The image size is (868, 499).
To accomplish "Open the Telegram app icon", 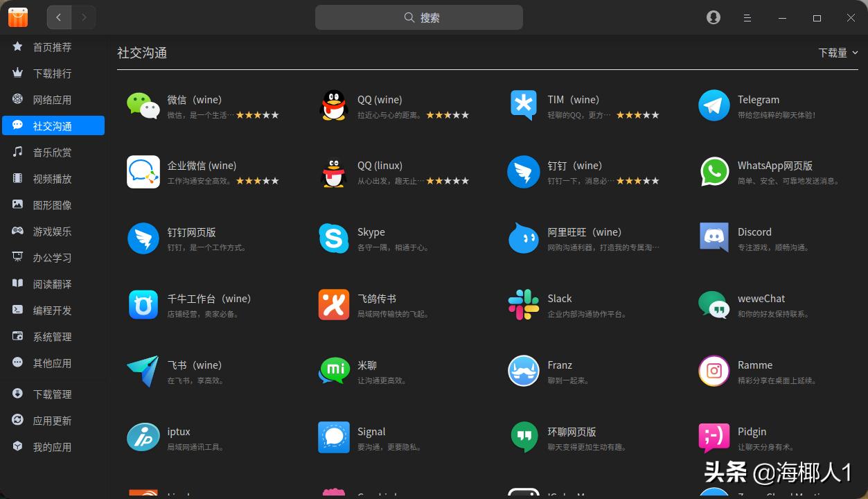I will [x=714, y=105].
